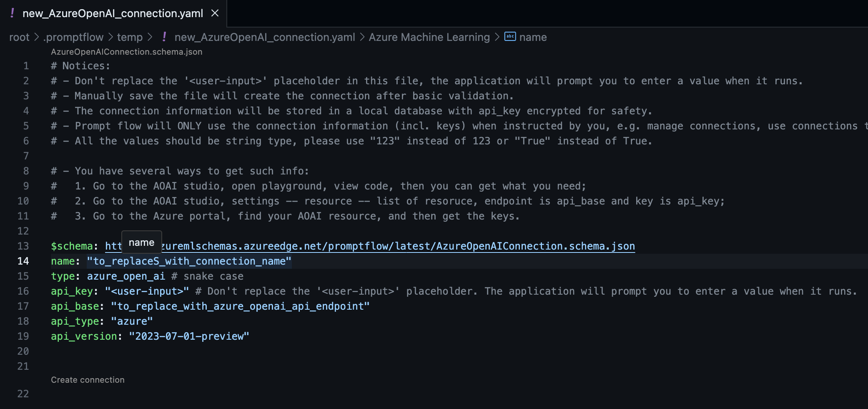868x409 pixels.
Task: Click line number 14 in gutter
Action: tap(23, 261)
